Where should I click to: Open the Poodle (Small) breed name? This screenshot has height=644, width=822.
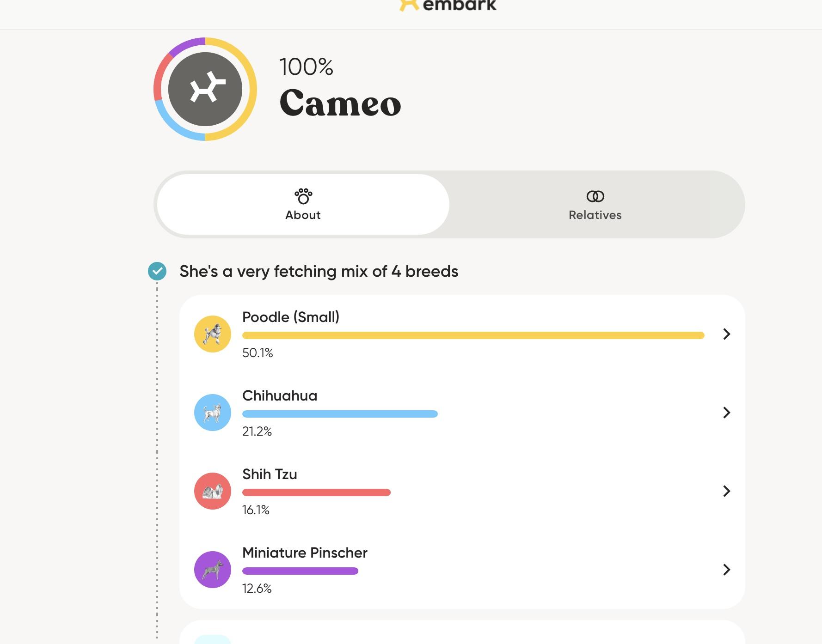[x=291, y=317]
